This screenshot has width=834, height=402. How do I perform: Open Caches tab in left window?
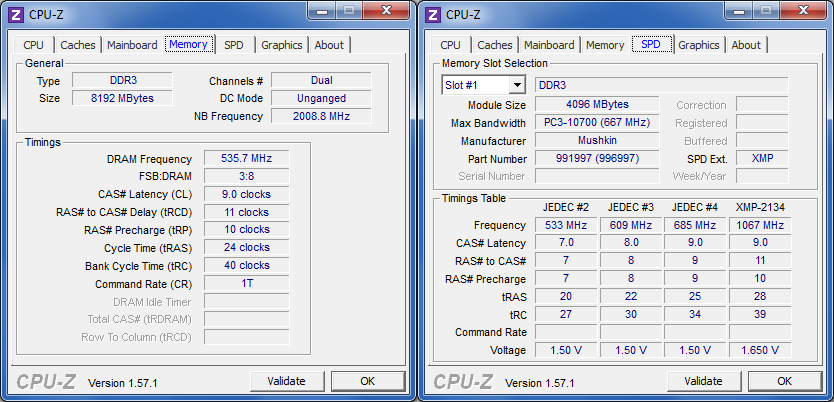tap(78, 45)
